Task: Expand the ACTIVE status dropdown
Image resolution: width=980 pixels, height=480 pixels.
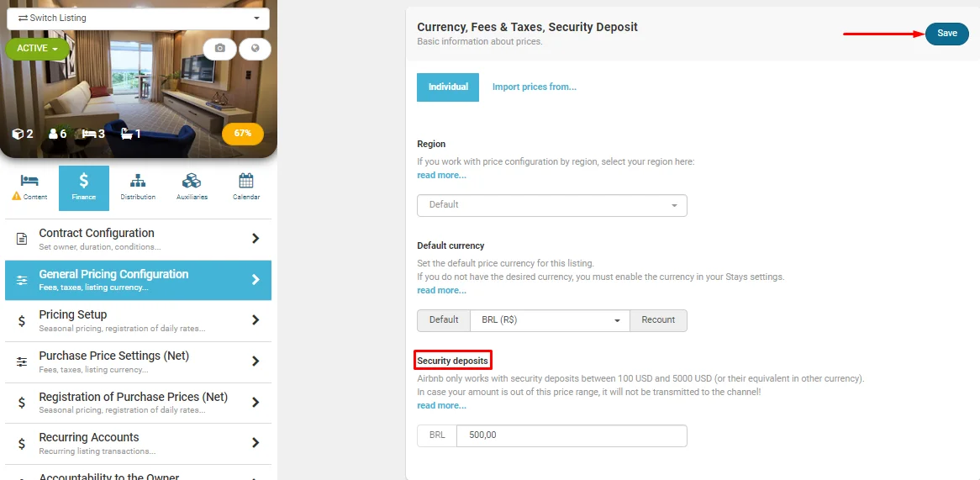Action: [37, 49]
